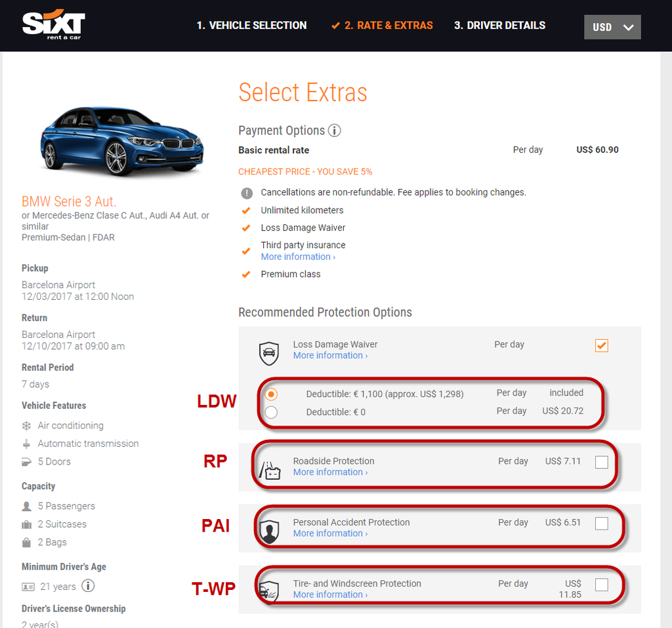Click the US$ 60.90 basic rate price

click(x=597, y=150)
